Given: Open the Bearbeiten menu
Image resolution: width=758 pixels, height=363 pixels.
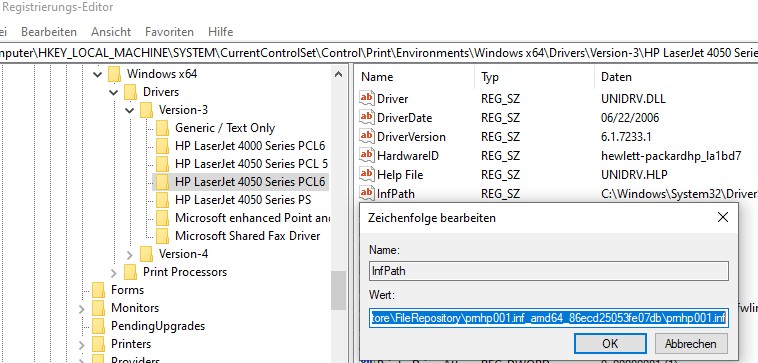Looking at the screenshot, I should [x=49, y=32].
